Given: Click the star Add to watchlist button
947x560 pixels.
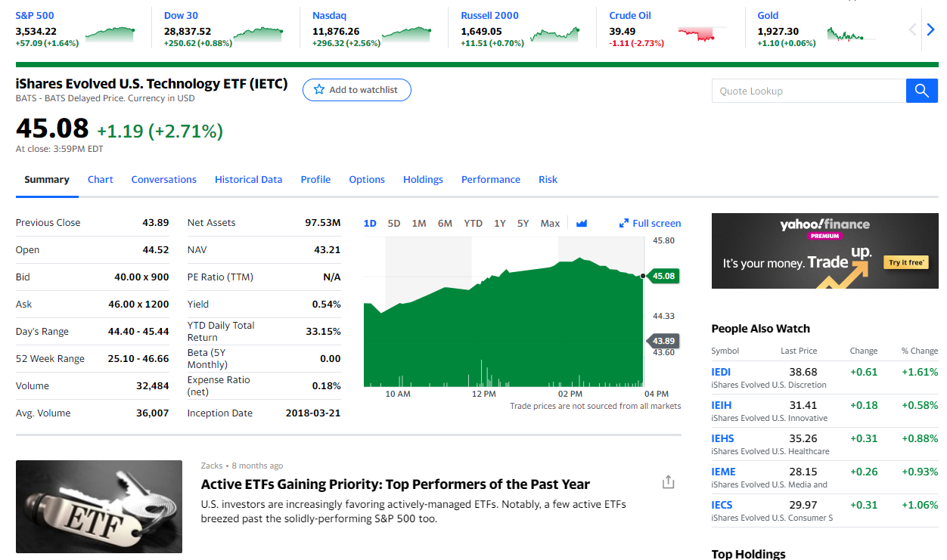Looking at the screenshot, I should (x=356, y=90).
